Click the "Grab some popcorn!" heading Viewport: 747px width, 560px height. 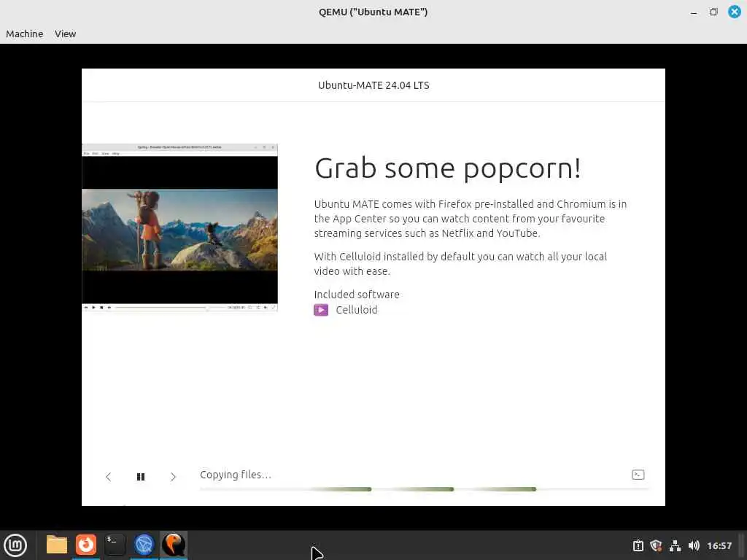click(447, 168)
